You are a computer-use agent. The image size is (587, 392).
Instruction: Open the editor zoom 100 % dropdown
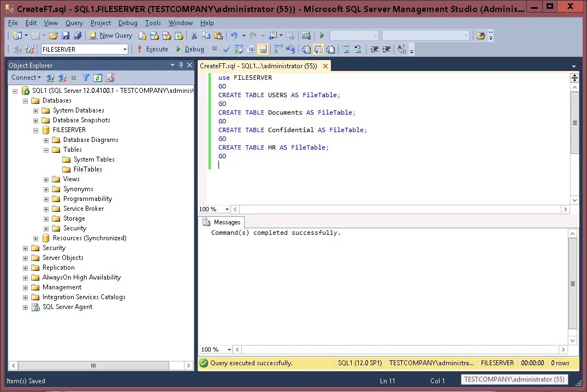click(227, 209)
